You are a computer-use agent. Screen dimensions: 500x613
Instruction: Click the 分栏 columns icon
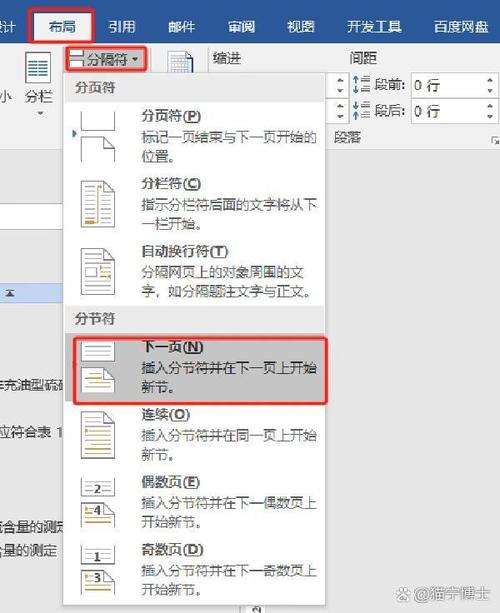click(38, 67)
